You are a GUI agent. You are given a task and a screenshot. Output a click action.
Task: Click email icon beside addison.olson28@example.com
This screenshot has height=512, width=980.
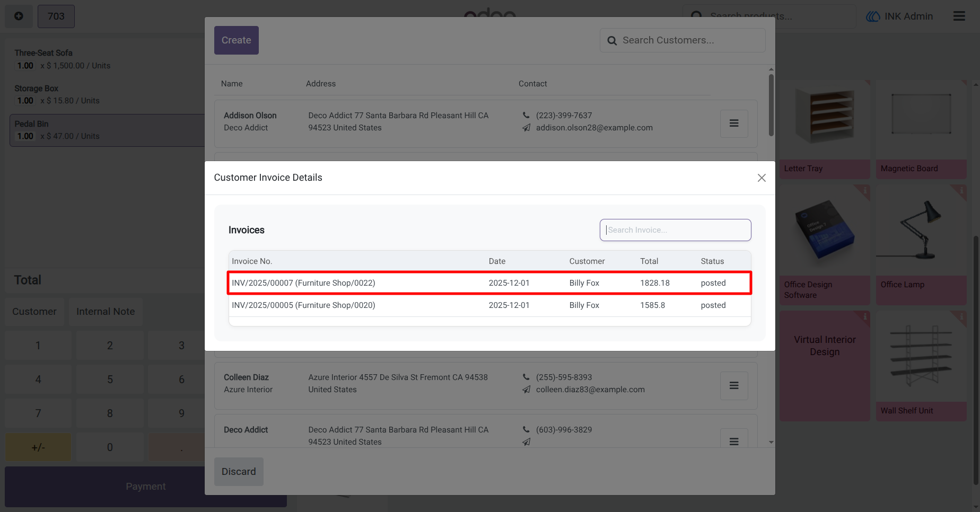526,128
